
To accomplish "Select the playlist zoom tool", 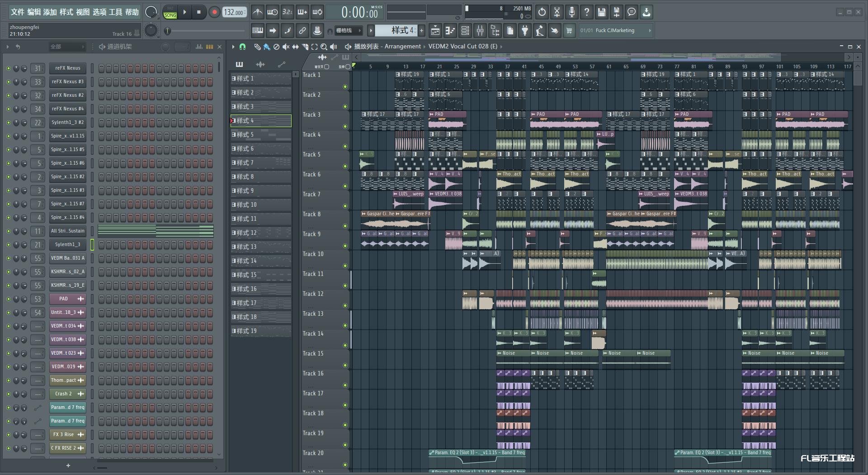I will pyautogui.click(x=324, y=47).
